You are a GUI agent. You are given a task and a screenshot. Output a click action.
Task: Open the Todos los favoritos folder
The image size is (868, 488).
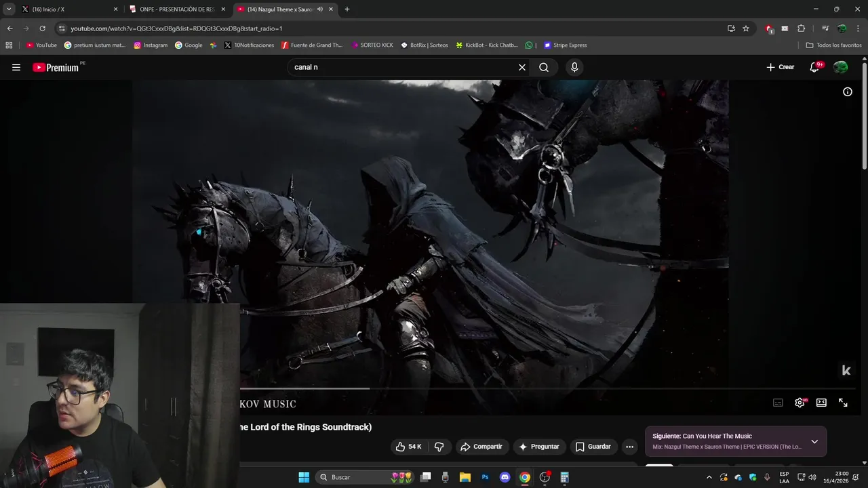tap(833, 45)
